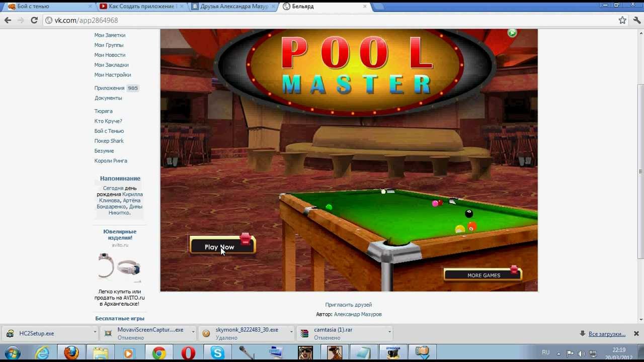Click the 905 applications counter
644x362 pixels.
click(132, 88)
